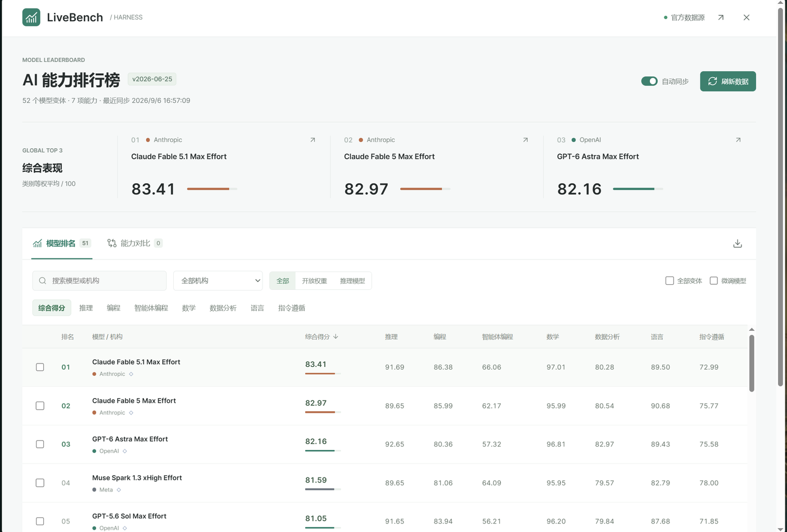Click 数据分析 column header
The image size is (787, 532).
[x=607, y=337]
